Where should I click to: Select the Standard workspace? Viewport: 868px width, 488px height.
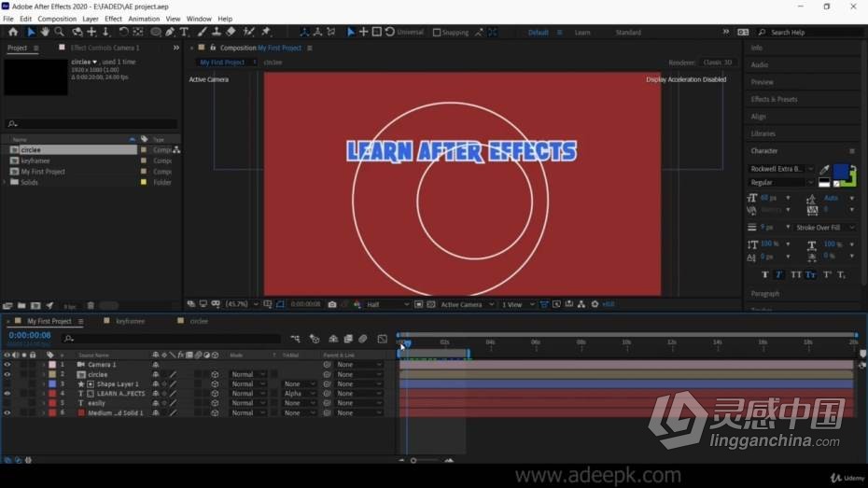coord(628,33)
